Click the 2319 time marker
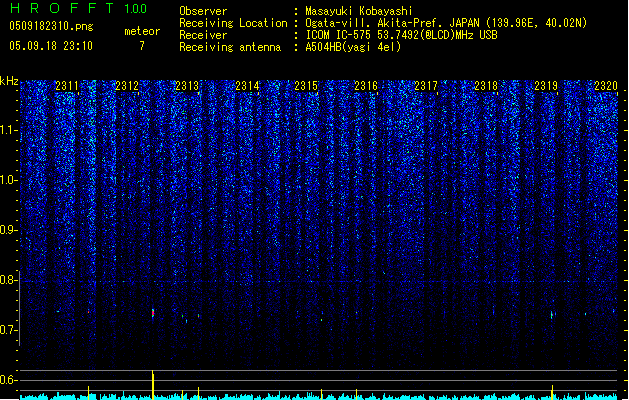 [x=546, y=86]
